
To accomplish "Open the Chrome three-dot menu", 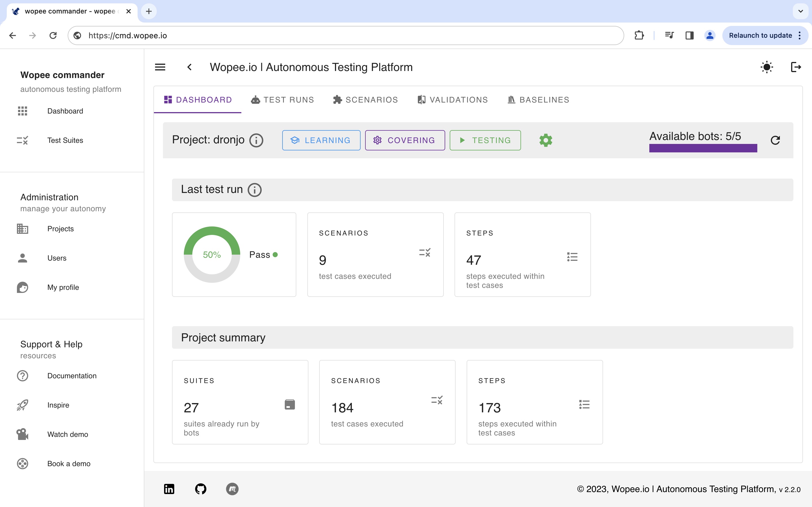I will tap(800, 35).
